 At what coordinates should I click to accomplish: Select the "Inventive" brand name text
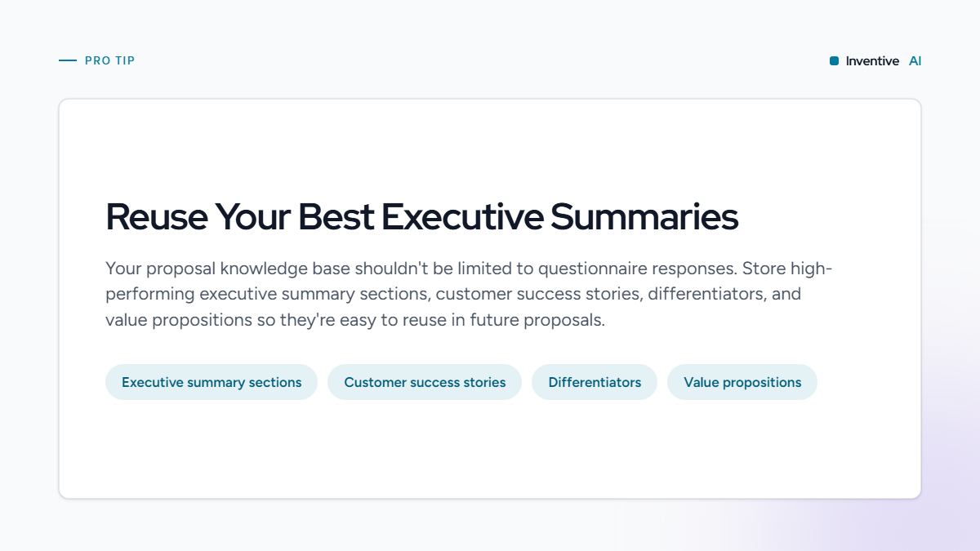click(x=872, y=61)
